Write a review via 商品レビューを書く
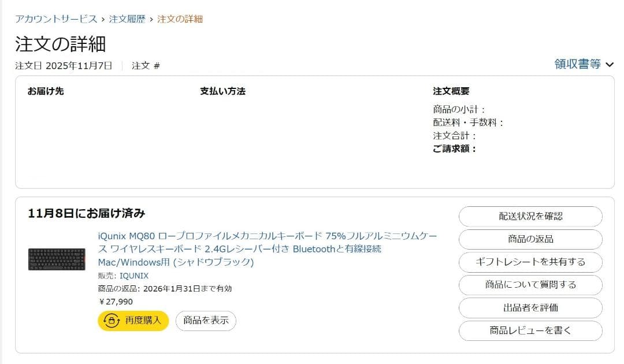The image size is (624, 364). 530,330
